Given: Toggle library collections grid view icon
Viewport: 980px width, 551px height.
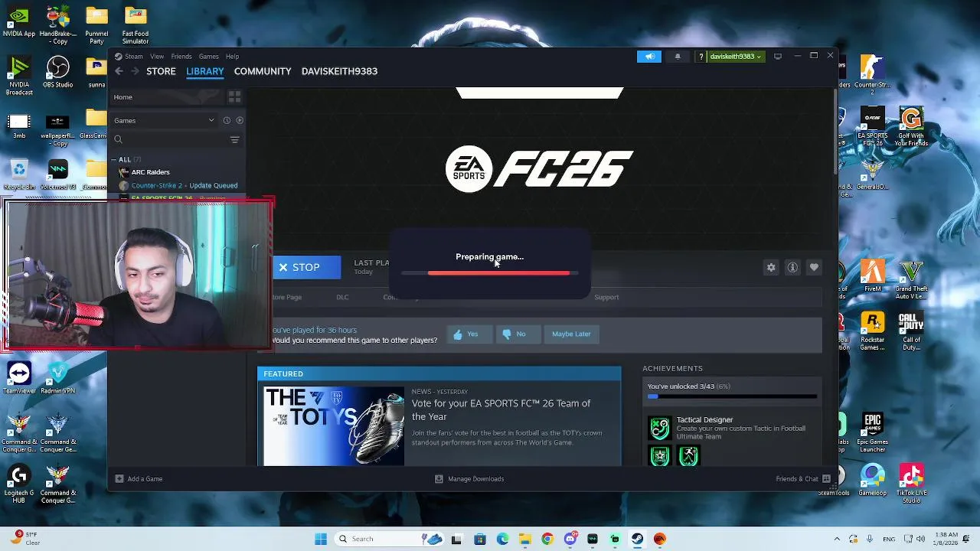Looking at the screenshot, I should click(x=234, y=97).
